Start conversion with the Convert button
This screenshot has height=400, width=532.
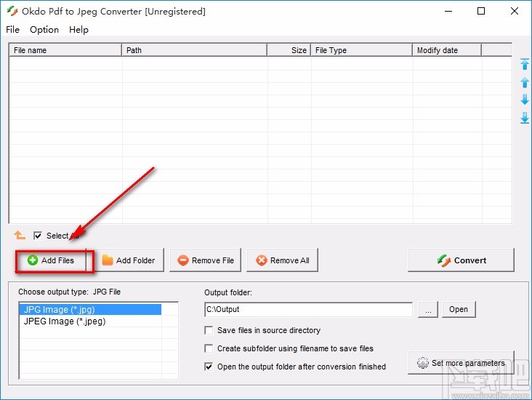click(x=461, y=260)
